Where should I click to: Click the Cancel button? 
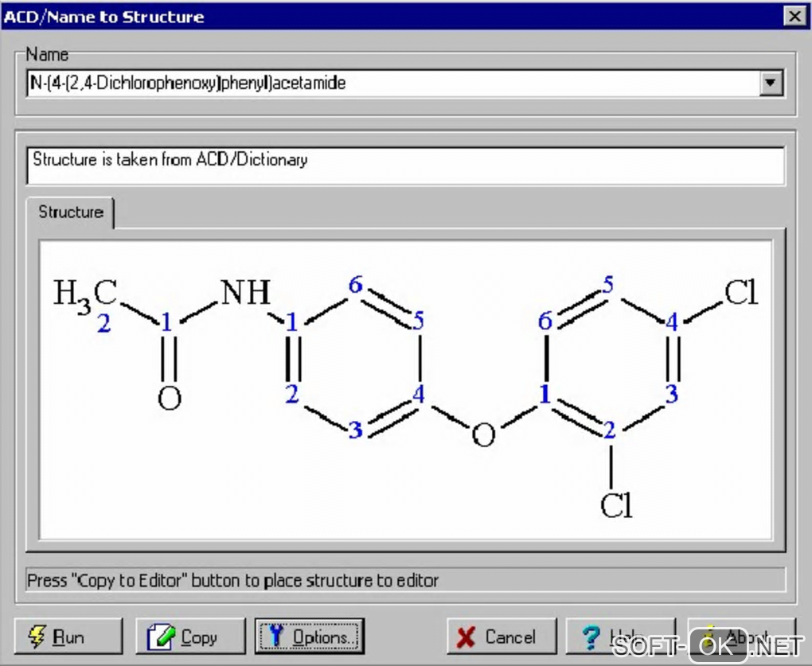point(502,637)
